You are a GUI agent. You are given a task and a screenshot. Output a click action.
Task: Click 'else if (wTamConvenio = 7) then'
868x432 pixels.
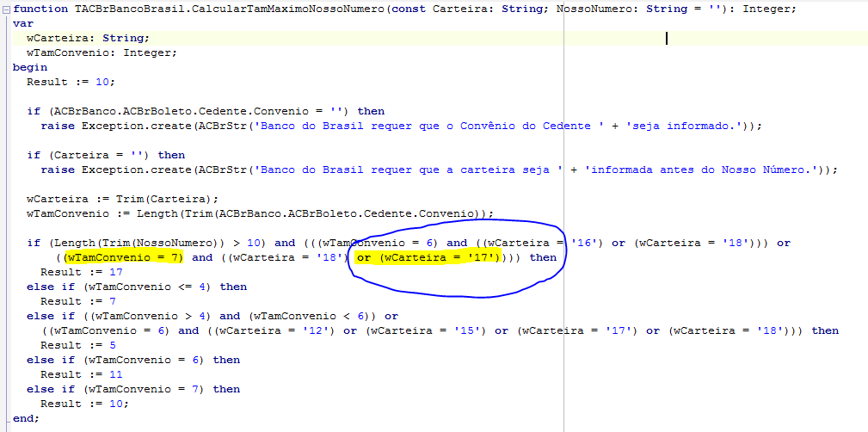(133, 389)
